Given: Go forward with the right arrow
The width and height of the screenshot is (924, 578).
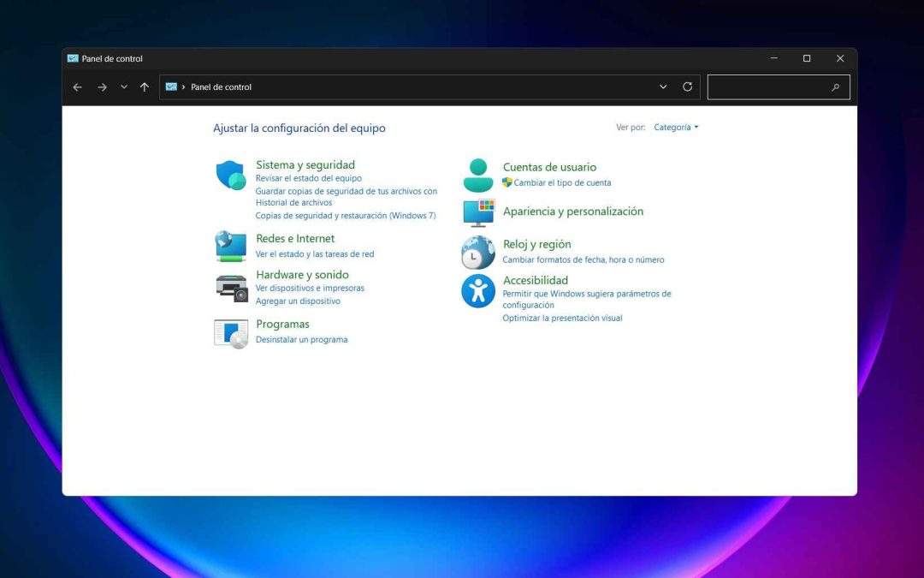Looking at the screenshot, I should click(x=102, y=87).
